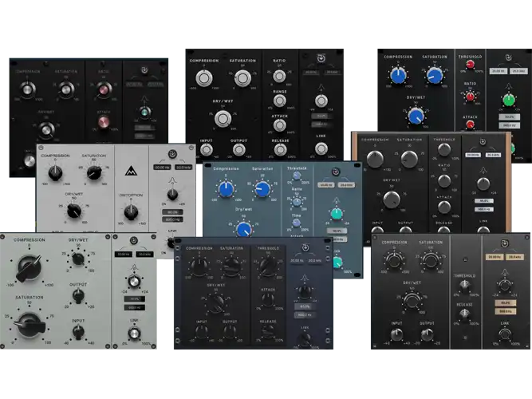Edit 20.0 kHz field on mountain-logo plugin
The width and height of the screenshot is (532, 399).
click(x=183, y=168)
